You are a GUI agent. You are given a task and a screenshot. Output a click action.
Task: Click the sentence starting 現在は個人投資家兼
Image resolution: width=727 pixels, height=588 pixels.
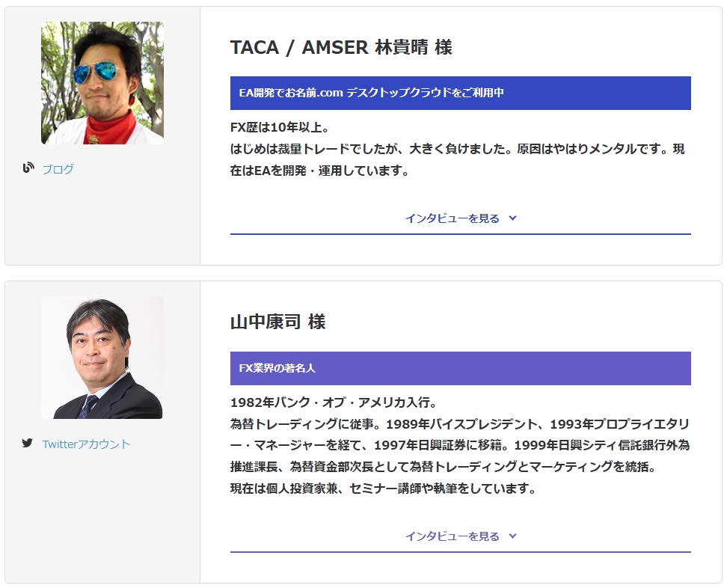point(383,489)
